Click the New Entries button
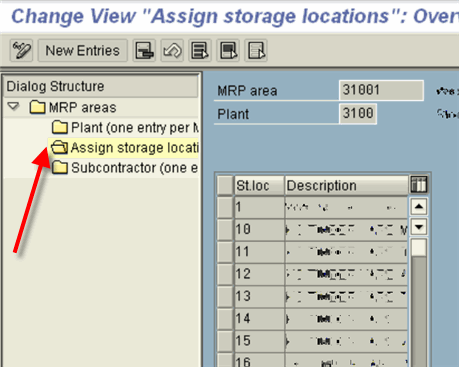 [x=83, y=51]
